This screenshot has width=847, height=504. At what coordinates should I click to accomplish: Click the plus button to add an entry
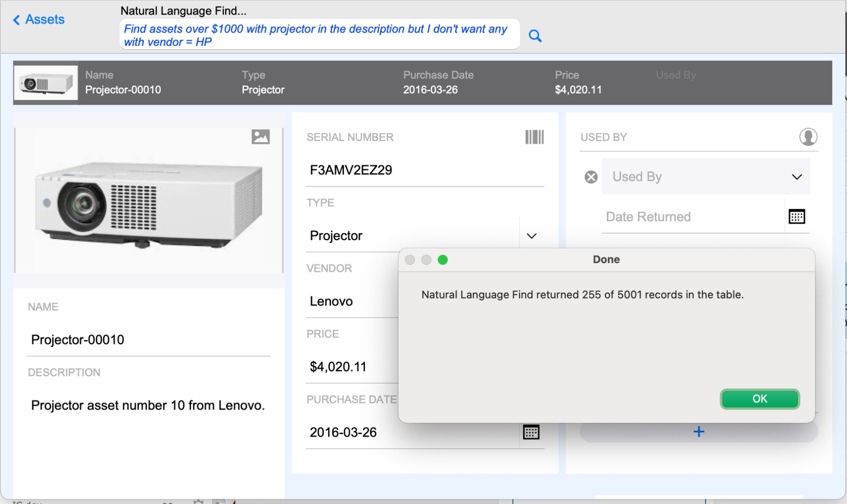[698, 432]
